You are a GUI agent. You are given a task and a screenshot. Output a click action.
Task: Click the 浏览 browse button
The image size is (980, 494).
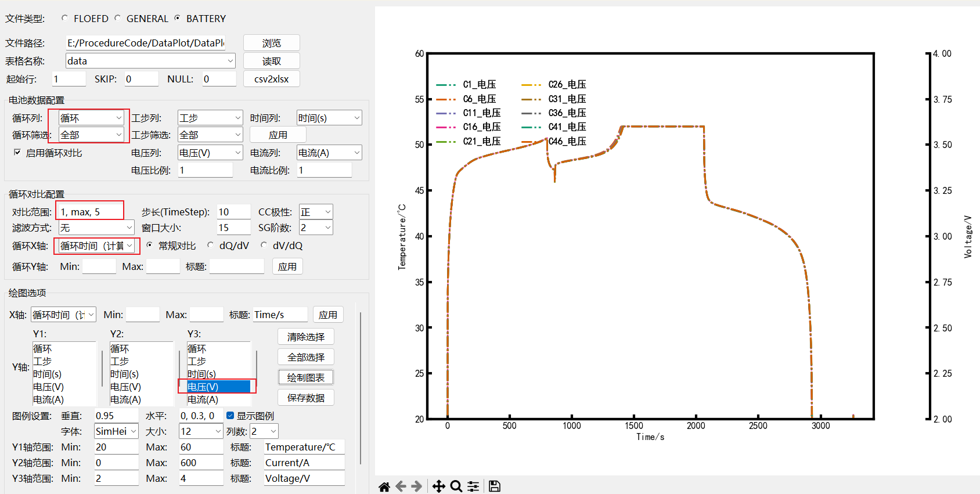click(x=272, y=43)
